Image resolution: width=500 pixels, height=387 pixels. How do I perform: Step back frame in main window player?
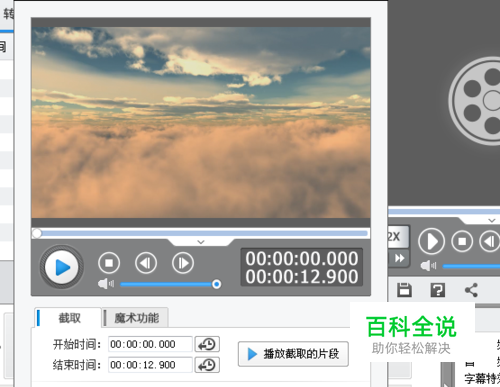tap(490, 241)
